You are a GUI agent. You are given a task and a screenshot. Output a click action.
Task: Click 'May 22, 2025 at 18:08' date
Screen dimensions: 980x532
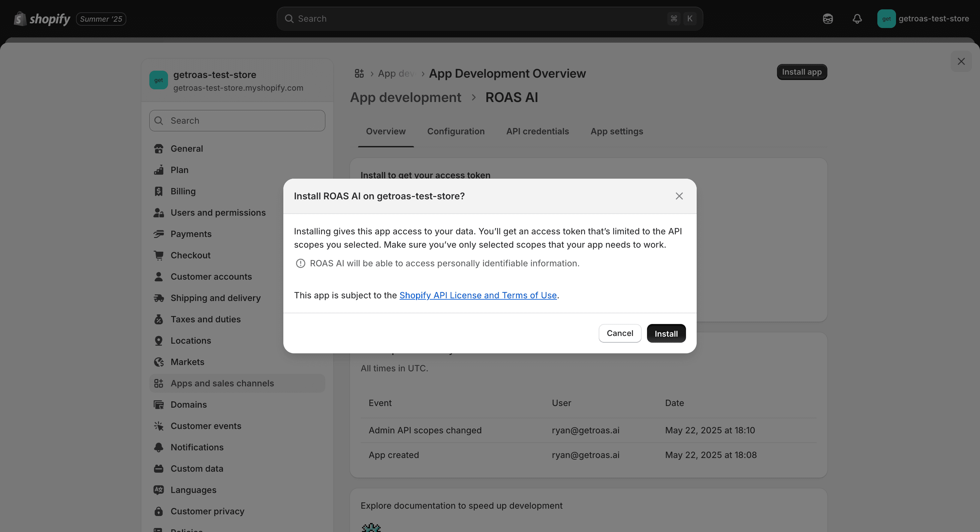(711, 455)
